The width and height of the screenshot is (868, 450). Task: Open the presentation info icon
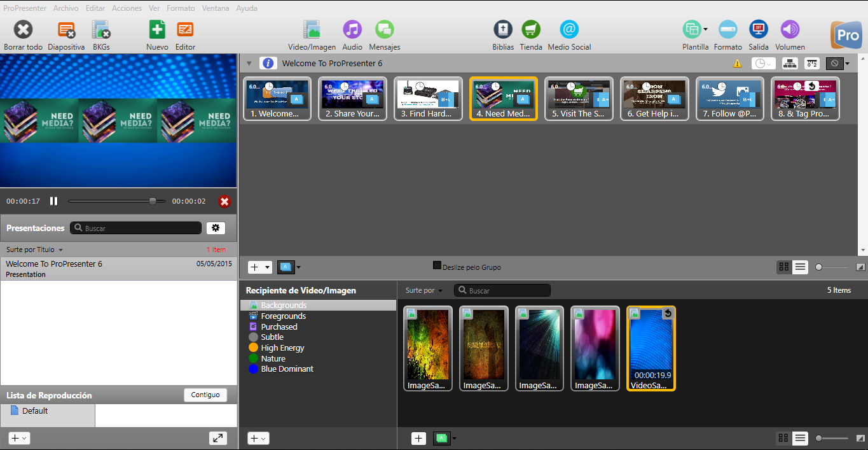[x=268, y=64]
